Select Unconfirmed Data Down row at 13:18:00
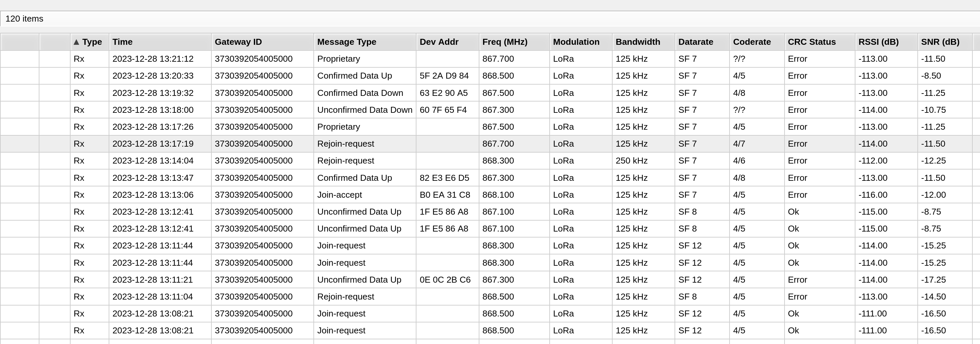The image size is (980, 344). pyautogui.click(x=490, y=110)
